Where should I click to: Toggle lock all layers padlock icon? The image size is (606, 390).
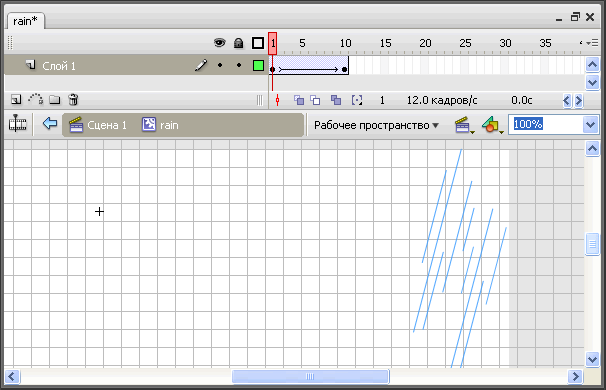(239, 43)
